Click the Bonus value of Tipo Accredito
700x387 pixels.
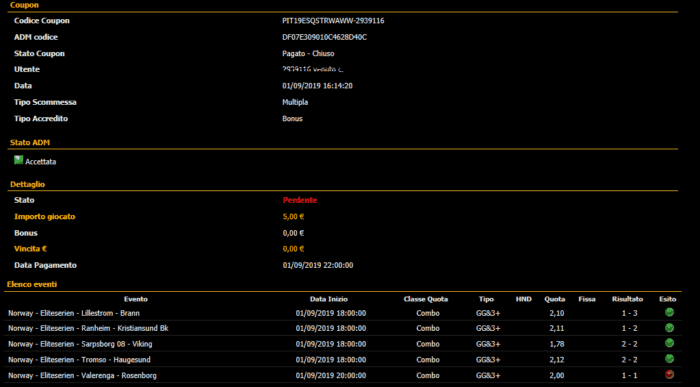pos(292,119)
